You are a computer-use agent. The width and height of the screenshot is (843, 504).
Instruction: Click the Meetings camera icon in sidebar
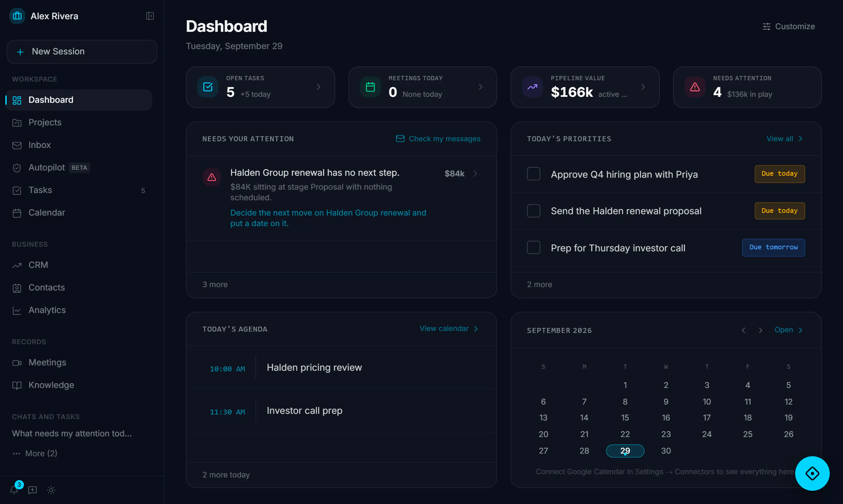point(17,363)
